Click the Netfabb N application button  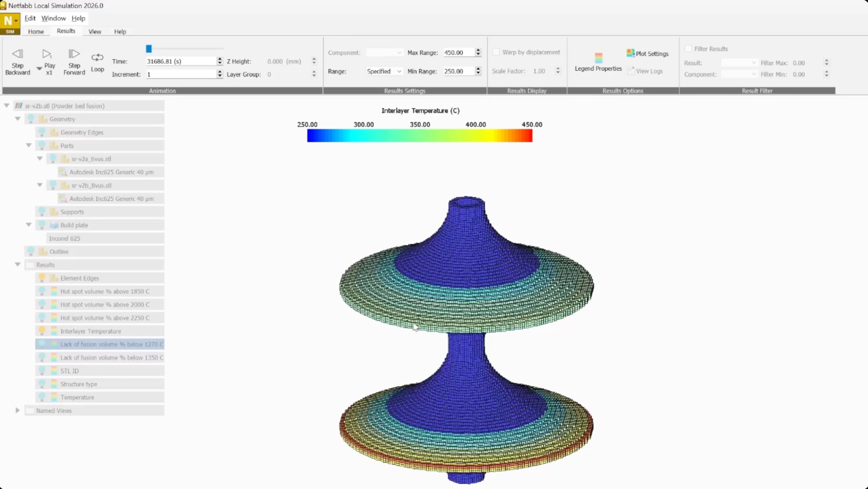(x=10, y=23)
